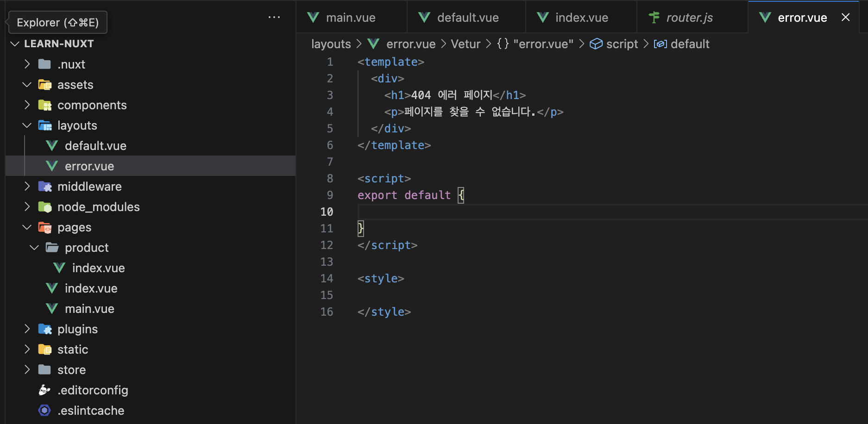Viewport: 868px width, 424px height.
Task: Expand the store folder chevron
Action: (27, 369)
